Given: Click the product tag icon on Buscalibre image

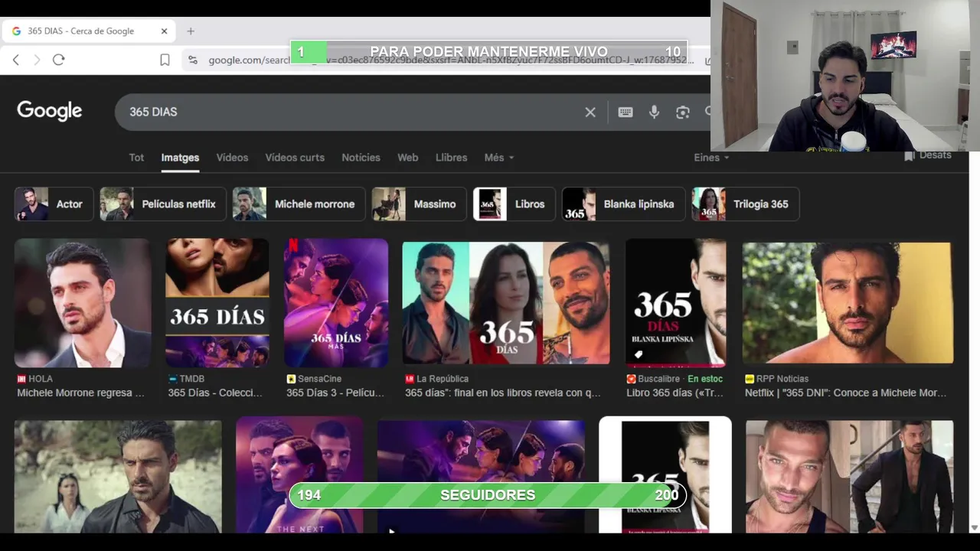Looking at the screenshot, I should pyautogui.click(x=639, y=354).
